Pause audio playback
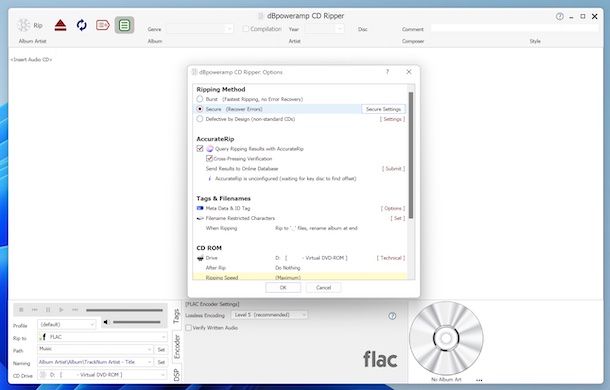Viewport: 610px width, 390px height. pyautogui.click(x=48, y=310)
